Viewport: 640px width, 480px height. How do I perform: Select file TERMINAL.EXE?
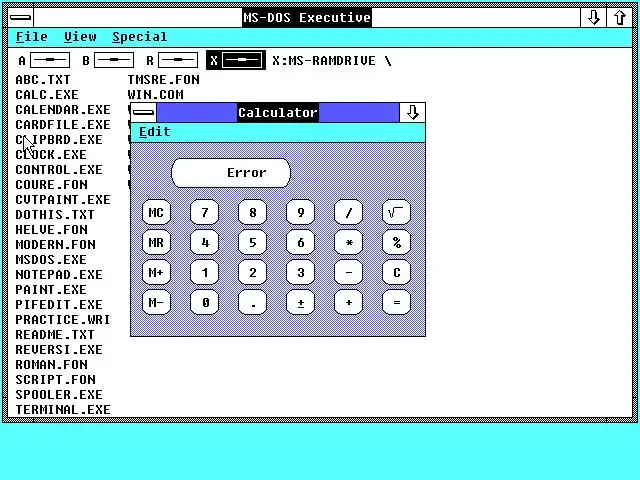pyautogui.click(x=63, y=410)
